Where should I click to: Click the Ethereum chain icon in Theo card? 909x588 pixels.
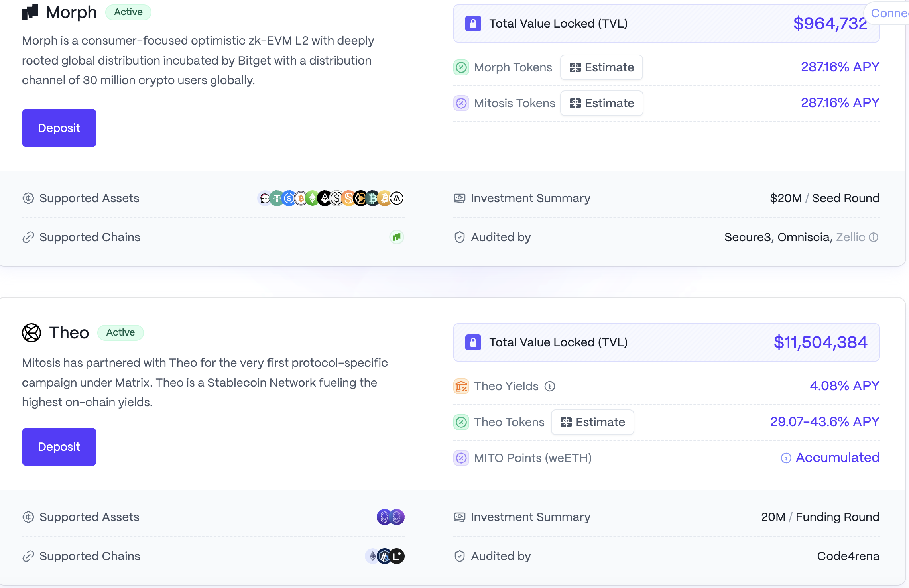coord(372,556)
